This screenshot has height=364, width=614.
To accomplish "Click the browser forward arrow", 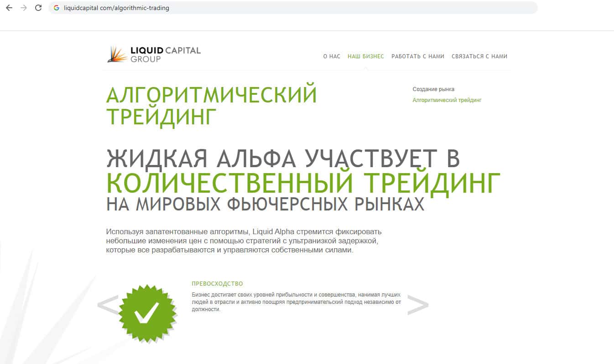I will (24, 8).
